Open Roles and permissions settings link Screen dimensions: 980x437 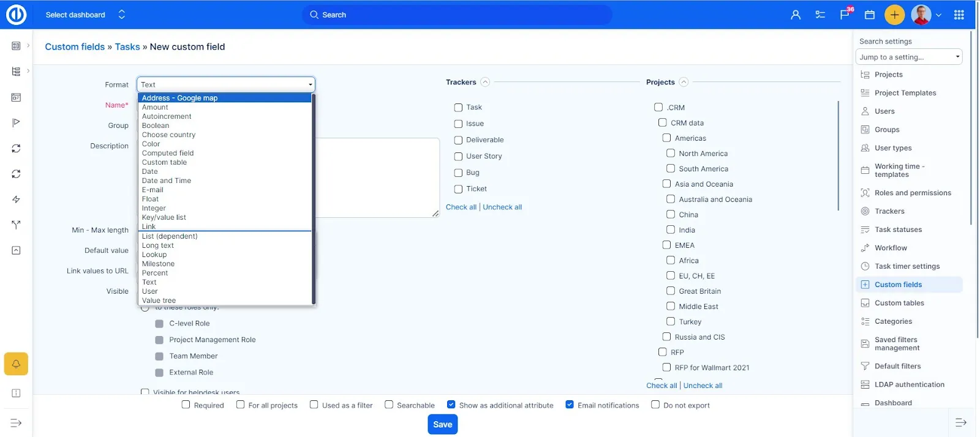(913, 193)
